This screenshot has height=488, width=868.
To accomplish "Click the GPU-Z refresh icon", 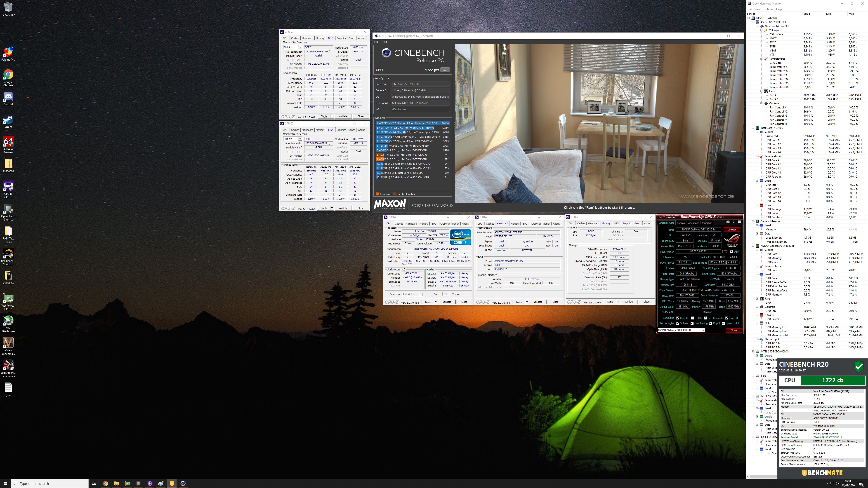I will pyautogui.click(x=734, y=222).
